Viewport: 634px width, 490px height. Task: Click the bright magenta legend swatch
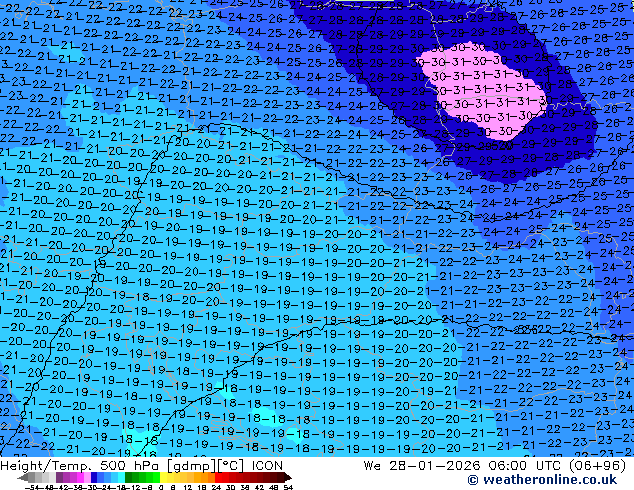[x=80, y=477]
